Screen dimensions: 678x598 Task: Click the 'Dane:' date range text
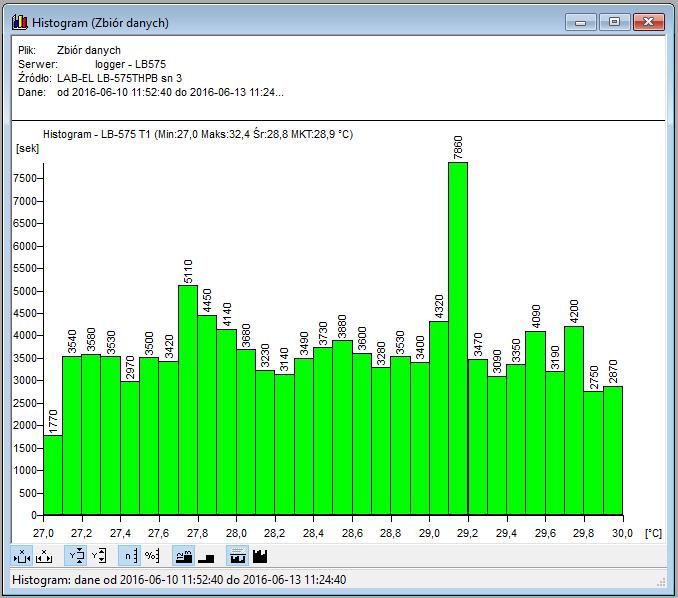click(x=170, y=92)
